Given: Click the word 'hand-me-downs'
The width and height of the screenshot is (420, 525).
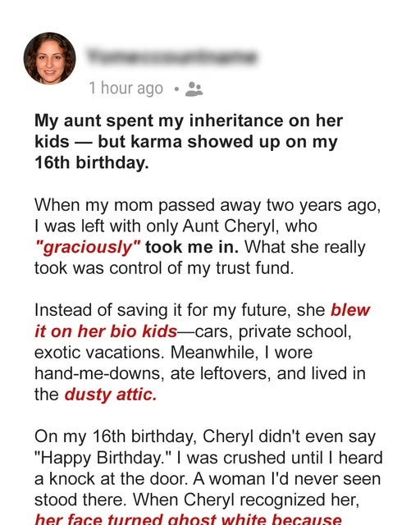Looking at the screenshot, I should pos(99,374).
